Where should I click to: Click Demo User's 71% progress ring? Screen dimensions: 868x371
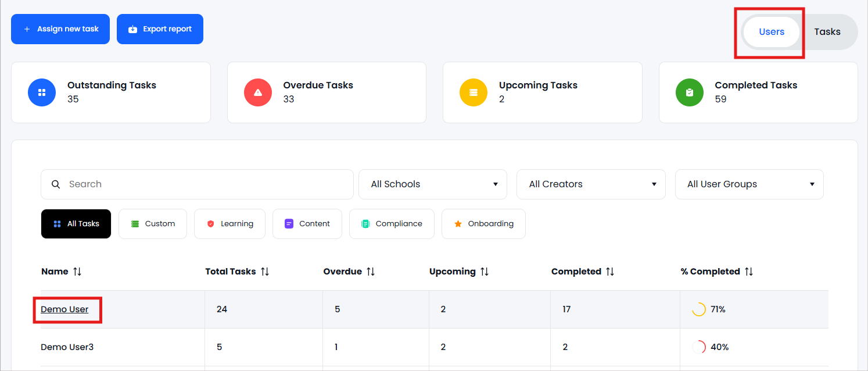point(698,309)
